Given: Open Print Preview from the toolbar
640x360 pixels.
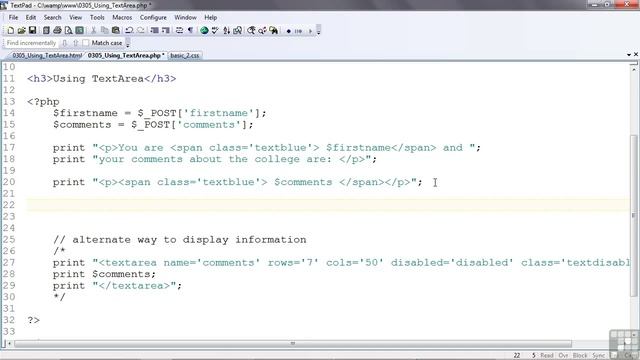Looking at the screenshot, I should [x=69, y=31].
